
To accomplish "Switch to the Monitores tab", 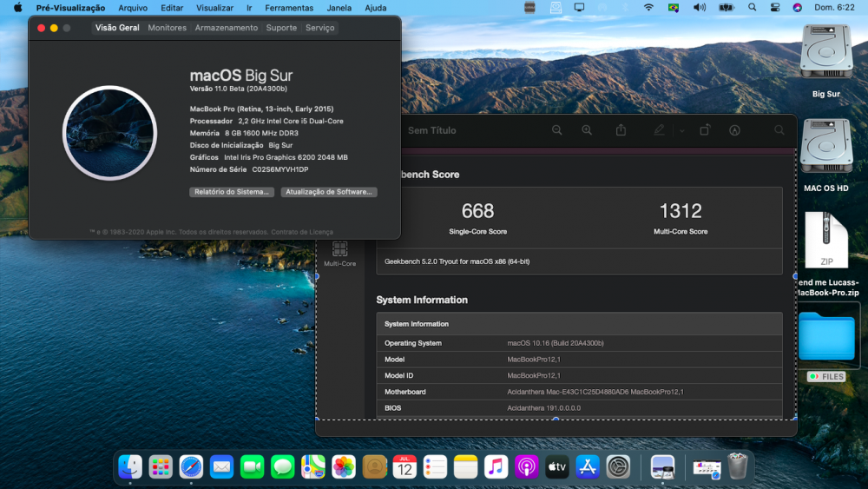I will pyautogui.click(x=168, y=28).
